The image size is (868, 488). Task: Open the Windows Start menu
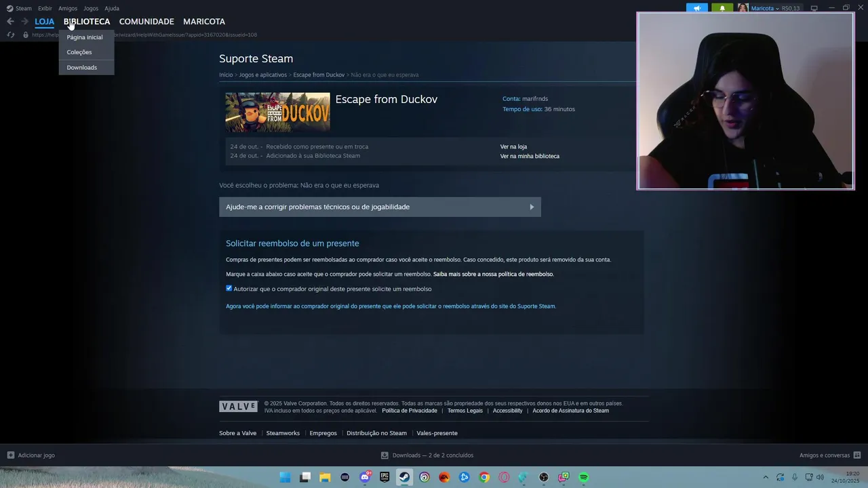[285, 477]
